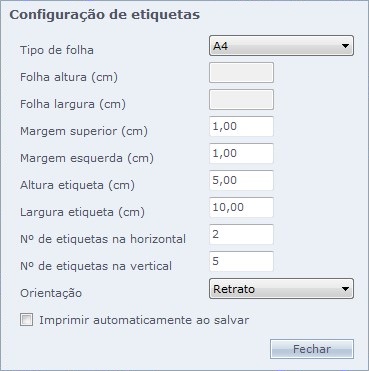Click the Tipo de folha label

(x=57, y=50)
